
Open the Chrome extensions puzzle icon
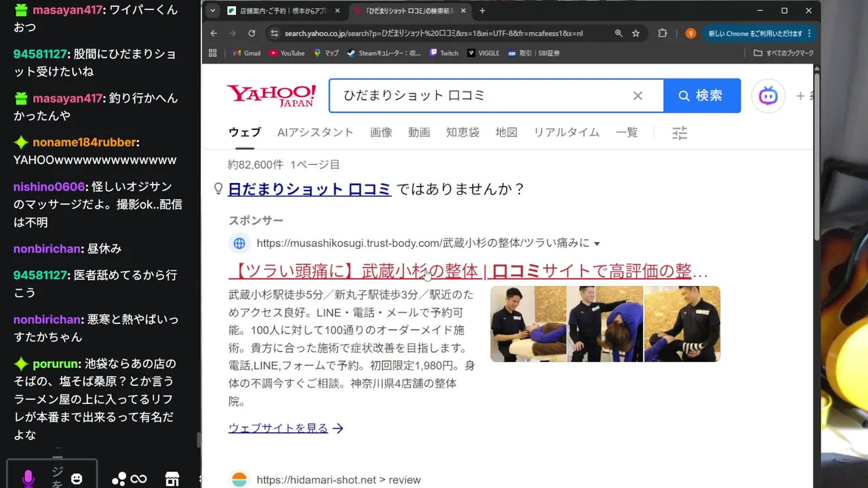pyautogui.click(x=663, y=33)
